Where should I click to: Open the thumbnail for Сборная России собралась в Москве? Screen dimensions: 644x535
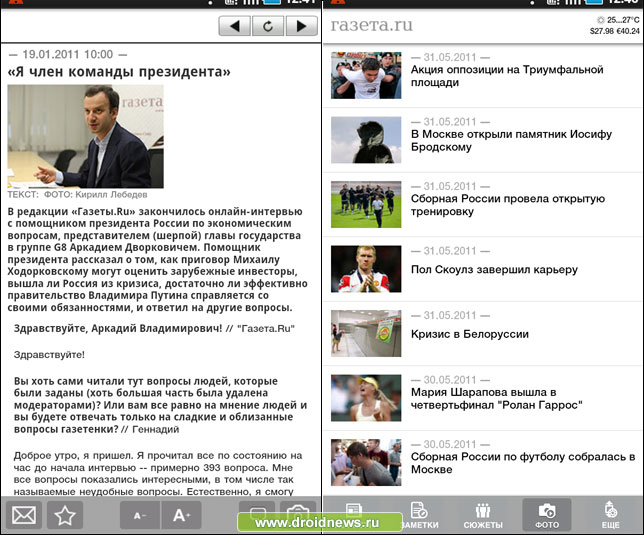click(x=366, y=462)
